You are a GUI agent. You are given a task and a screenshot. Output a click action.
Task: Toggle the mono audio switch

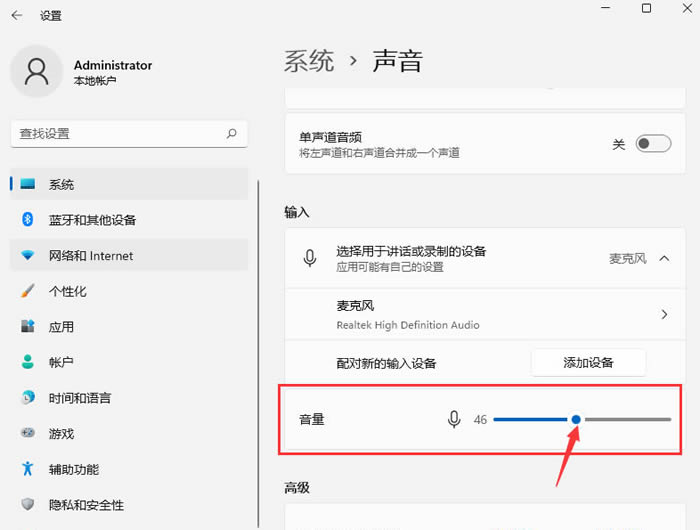[x=653, y=144]
